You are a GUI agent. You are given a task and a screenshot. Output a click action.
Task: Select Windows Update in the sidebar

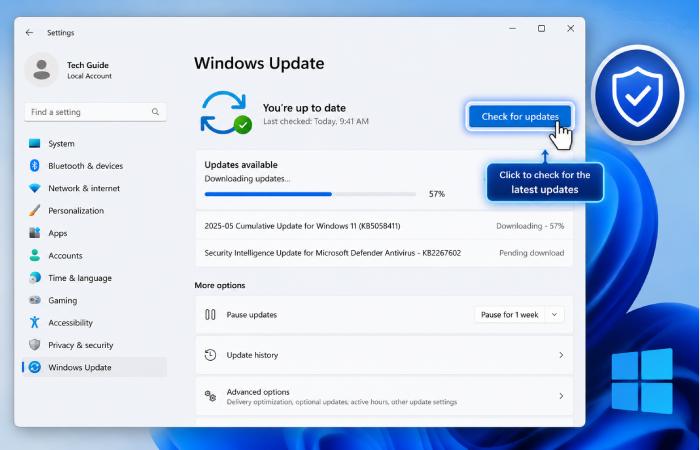coord(95,367)
